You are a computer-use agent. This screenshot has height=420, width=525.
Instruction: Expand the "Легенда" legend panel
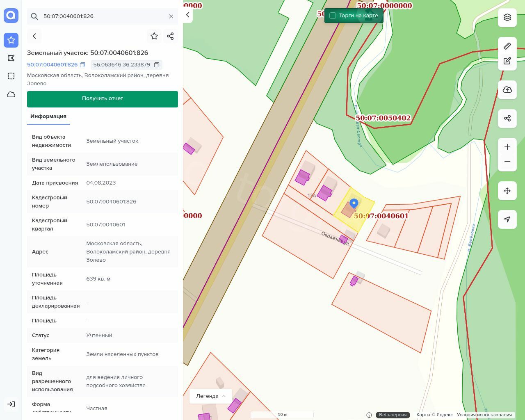211,396
